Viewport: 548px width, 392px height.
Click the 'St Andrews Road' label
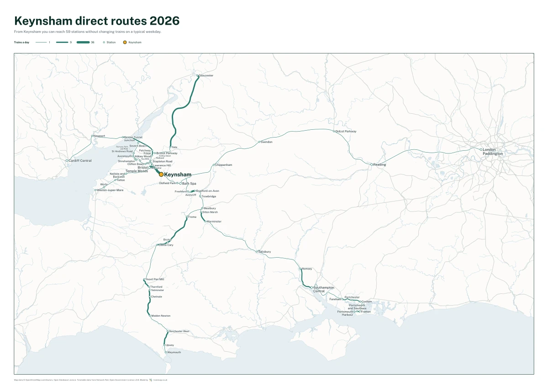click(x=122, y=151)
